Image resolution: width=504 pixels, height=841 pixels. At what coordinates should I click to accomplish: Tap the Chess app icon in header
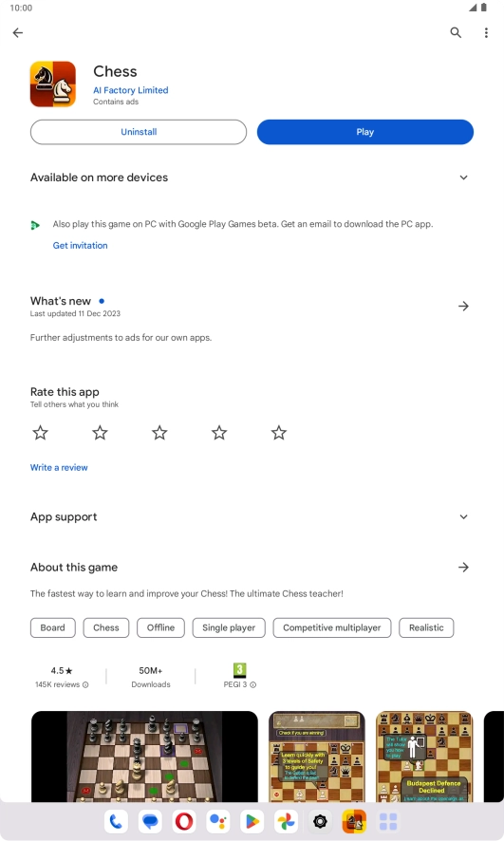coord(52,84)
